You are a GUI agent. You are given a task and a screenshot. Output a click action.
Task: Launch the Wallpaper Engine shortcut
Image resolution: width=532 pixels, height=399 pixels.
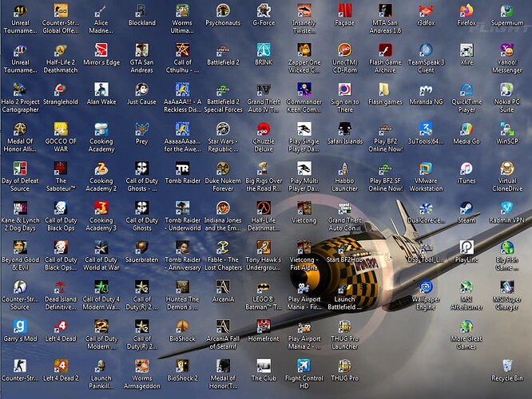click(426, 296)
